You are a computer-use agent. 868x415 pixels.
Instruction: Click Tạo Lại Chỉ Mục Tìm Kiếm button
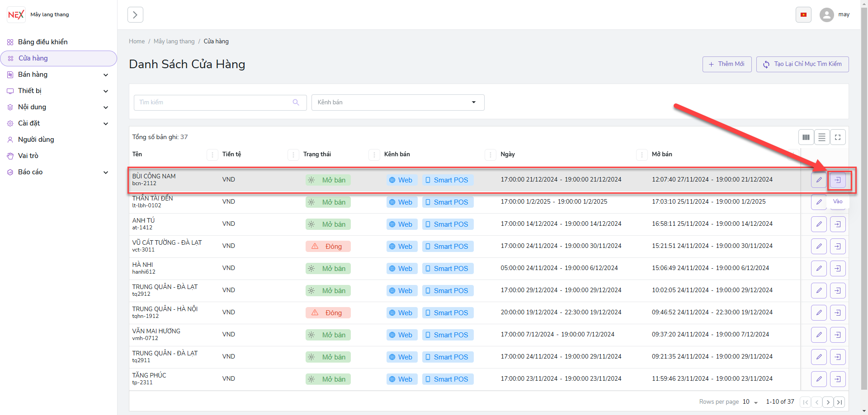pyautogui.click(x=802, y=64)
